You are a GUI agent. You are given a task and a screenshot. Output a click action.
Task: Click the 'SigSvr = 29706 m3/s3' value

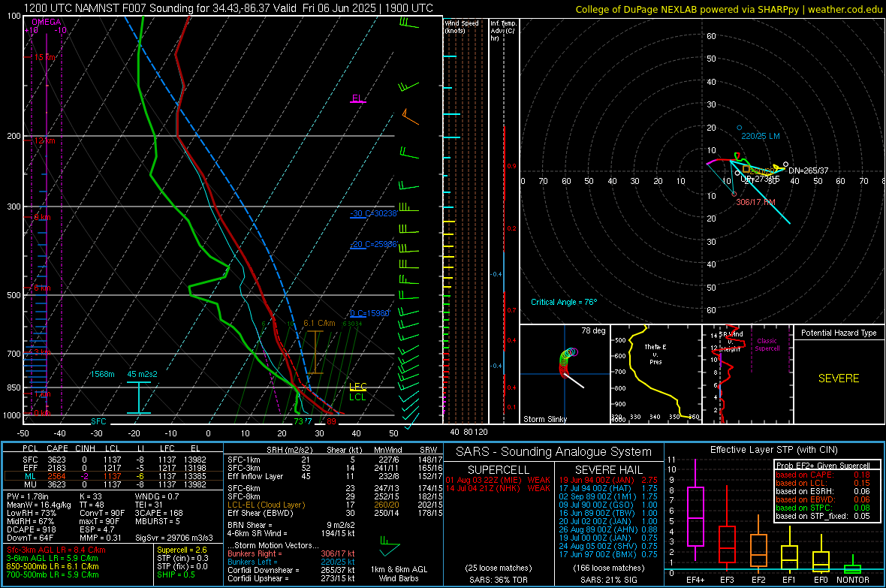tap(174, 538)
